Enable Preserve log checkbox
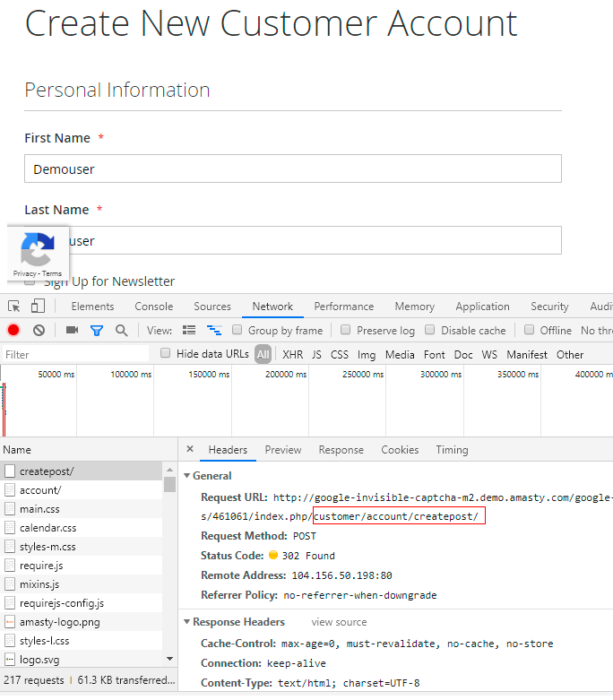 coord(346,331)
